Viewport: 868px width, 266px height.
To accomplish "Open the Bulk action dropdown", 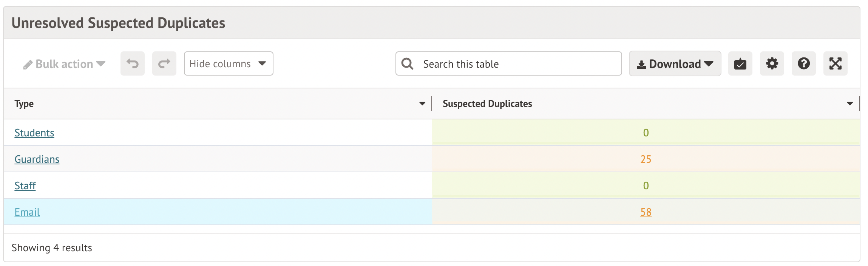I will click(x=64, y=64).
